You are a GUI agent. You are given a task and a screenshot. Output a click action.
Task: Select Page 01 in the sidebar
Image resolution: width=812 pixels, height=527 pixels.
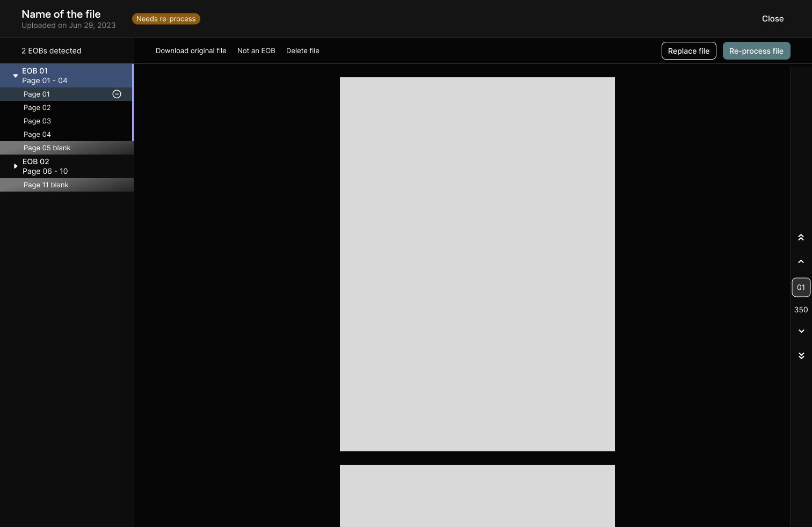pyautogui.click(x=66, y=94)
